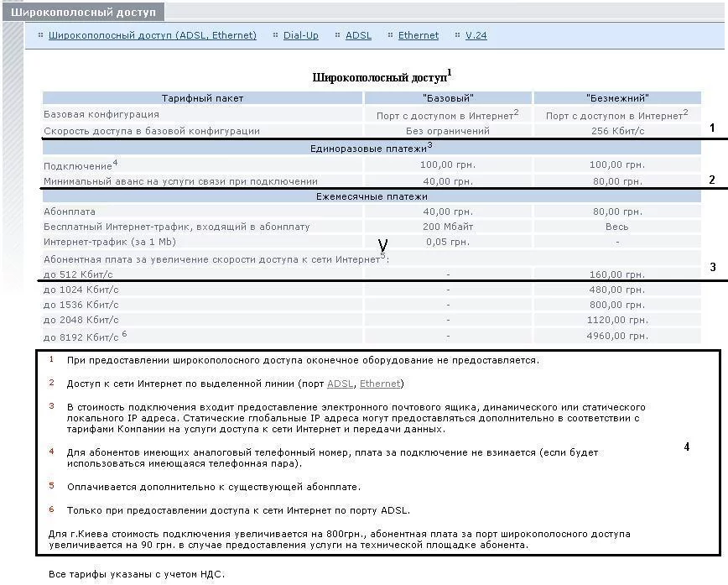Click the до 1024 Кбит/с row
This screenshot has width=728, height=585.
(372, 290)
